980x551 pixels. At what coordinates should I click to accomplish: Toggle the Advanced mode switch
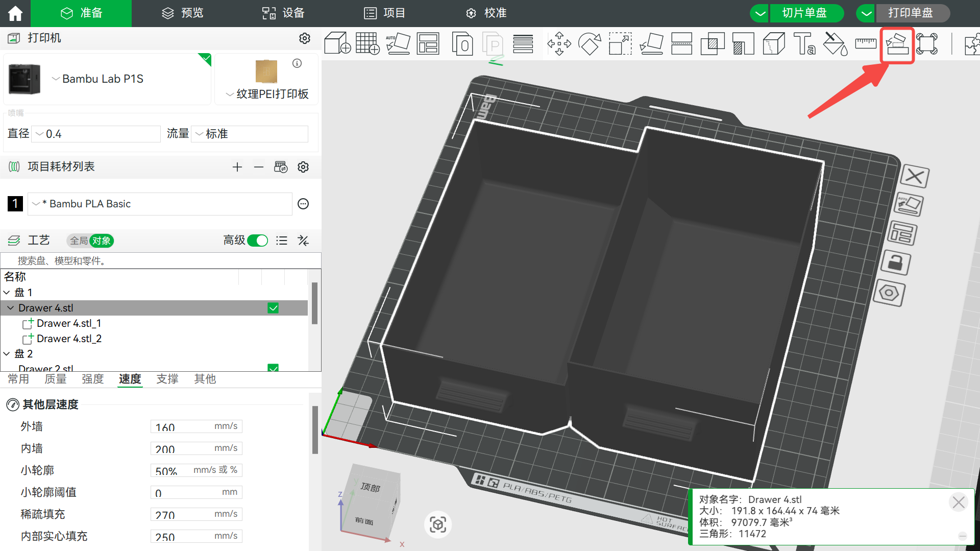(258, 241)
